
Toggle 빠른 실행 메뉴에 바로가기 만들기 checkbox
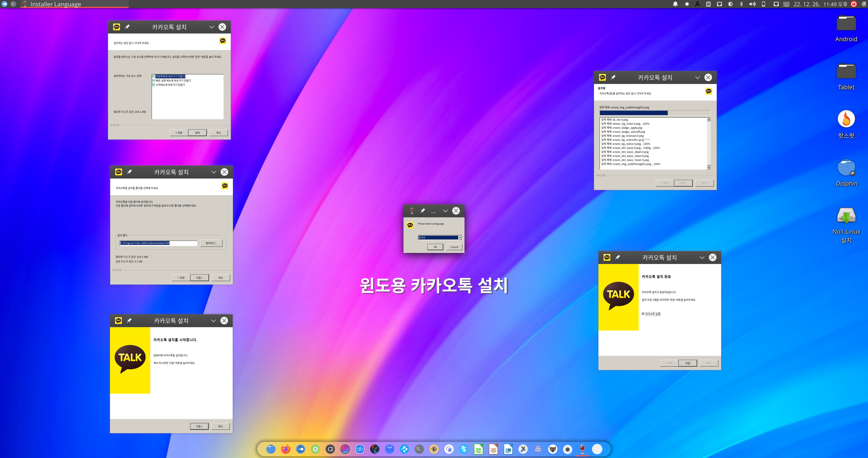coord(153,81)
